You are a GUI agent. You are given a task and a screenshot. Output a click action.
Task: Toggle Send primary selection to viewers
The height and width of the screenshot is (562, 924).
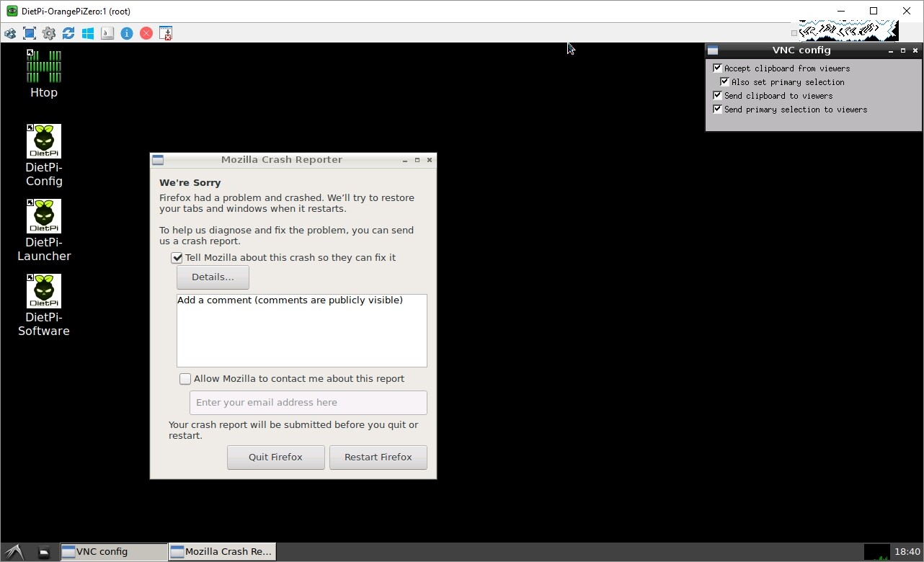click(717, 110)
